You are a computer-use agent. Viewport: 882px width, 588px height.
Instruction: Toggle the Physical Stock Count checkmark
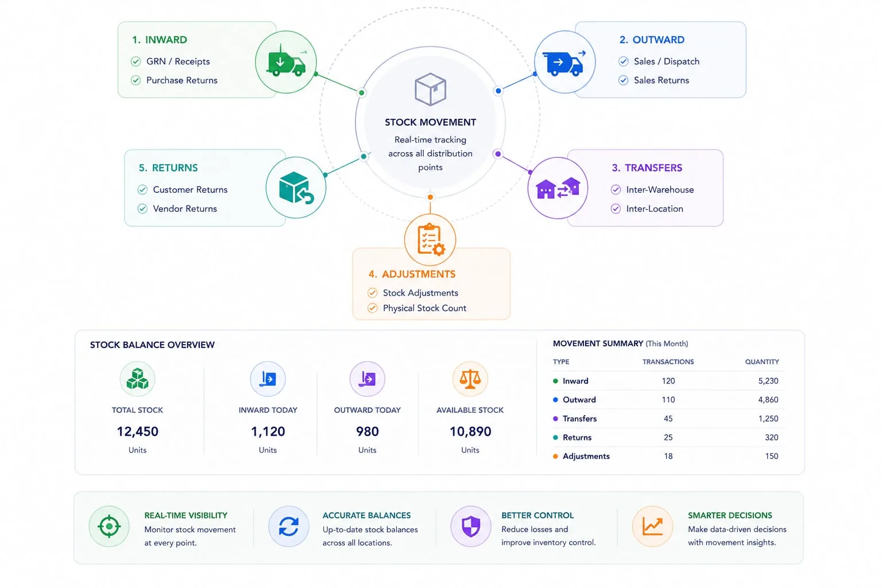[x=373, y=308]
